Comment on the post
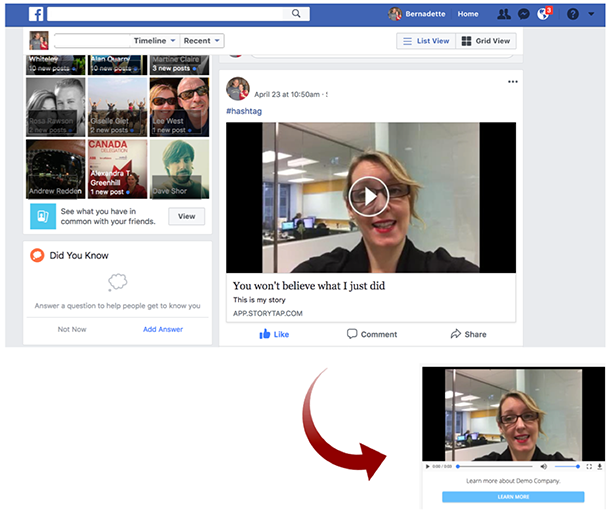 [372, 334]
